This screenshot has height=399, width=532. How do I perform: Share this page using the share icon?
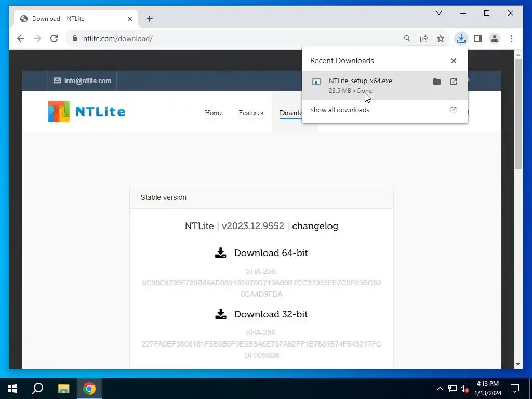point(424,38)
